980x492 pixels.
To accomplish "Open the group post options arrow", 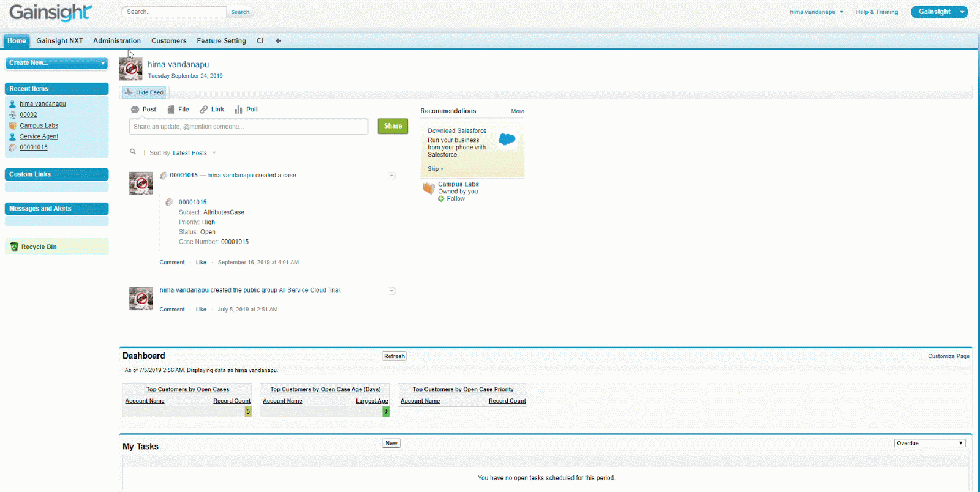I will [391, 291].
